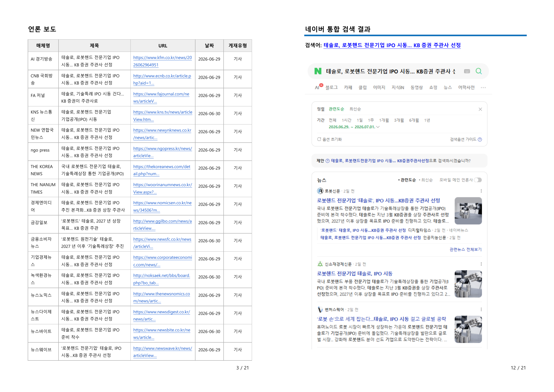554x392 pixels.
Task: Toggle 모바일 메인 언론사 switch
Action: tap(478, 180)
